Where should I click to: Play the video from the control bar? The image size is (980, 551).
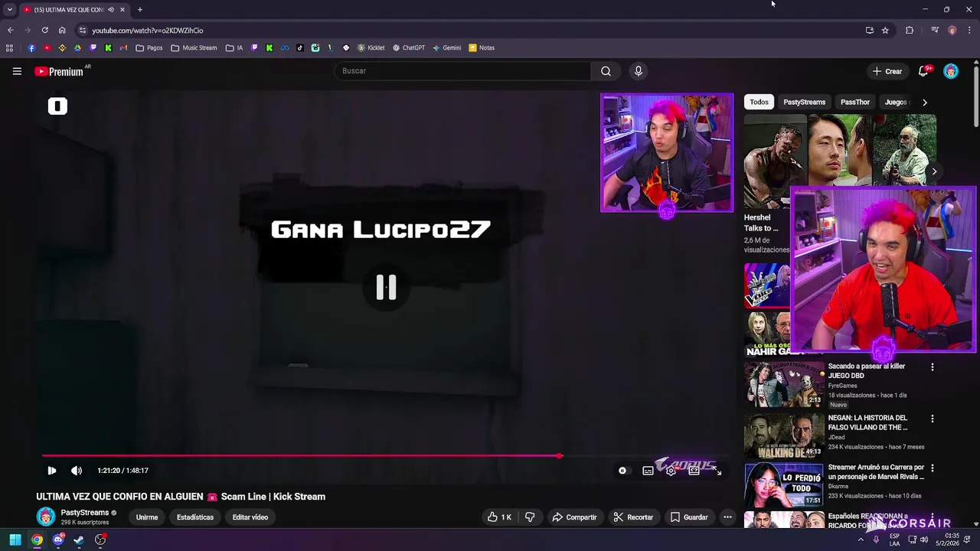click(51, 471)
